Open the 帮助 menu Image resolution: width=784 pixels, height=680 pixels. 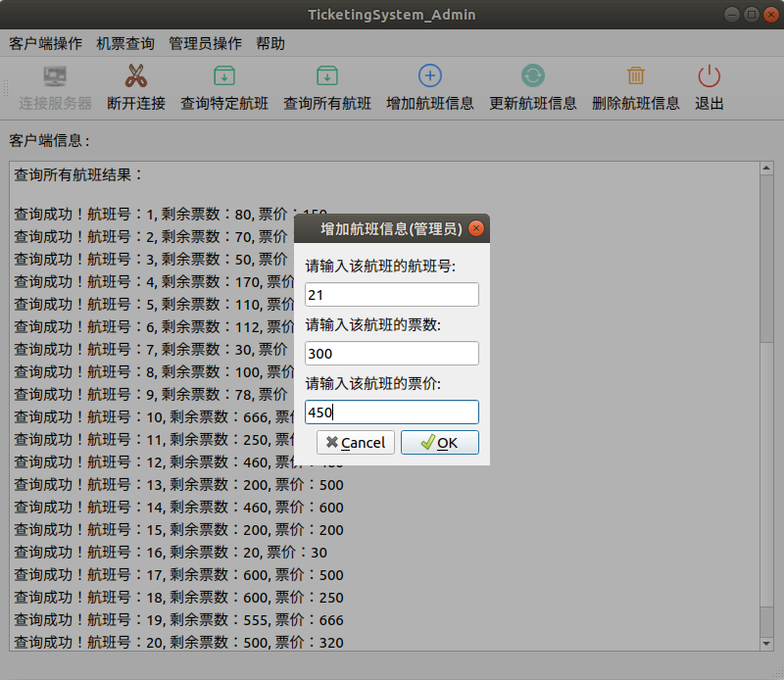(x=270, y=43)
